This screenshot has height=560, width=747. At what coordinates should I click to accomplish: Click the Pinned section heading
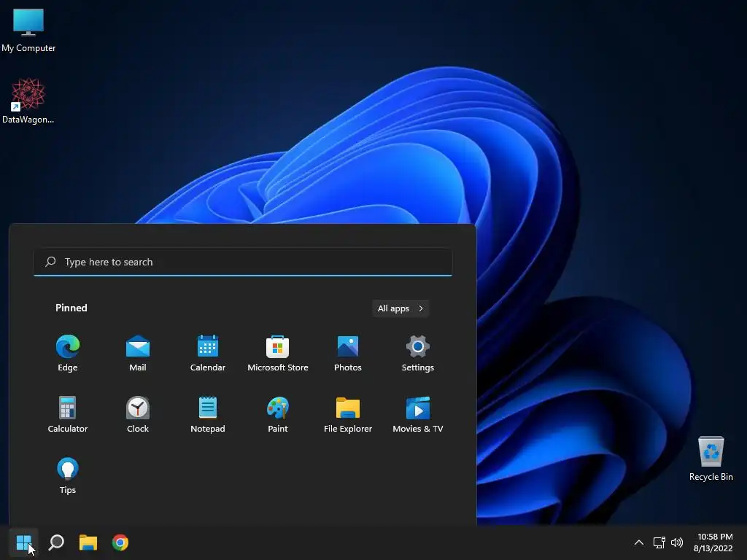pyautogui.click(x=71, y=308)
